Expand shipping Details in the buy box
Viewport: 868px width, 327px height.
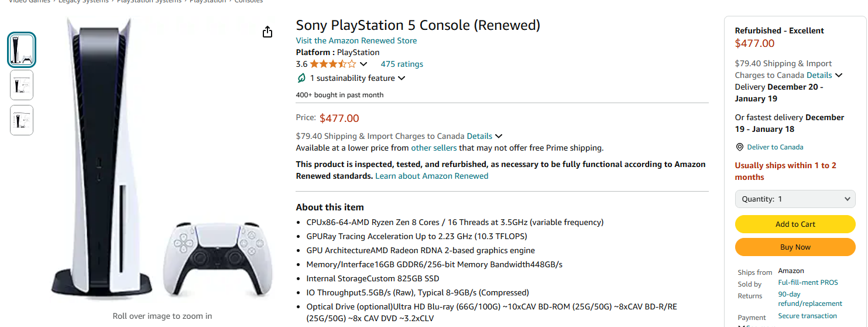(x=824, y=75)
